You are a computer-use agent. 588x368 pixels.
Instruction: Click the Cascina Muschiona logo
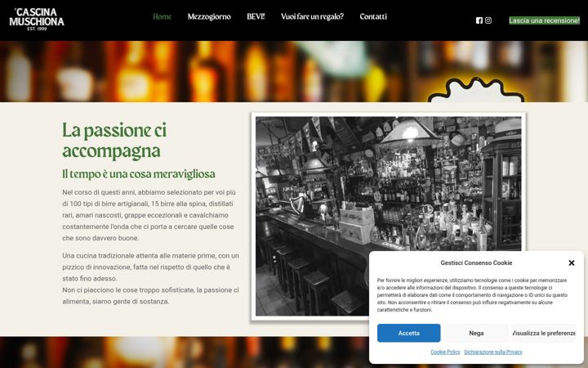37,19
